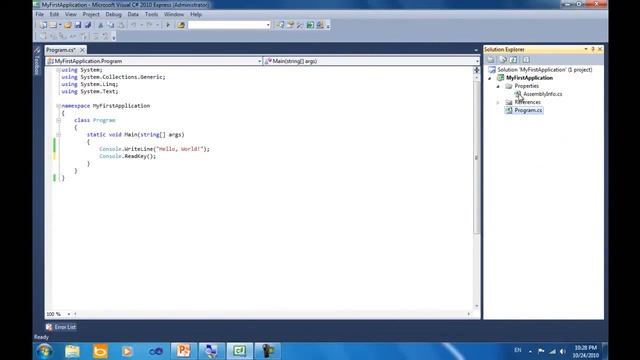This screenshot has height=360, width=640.
Task: Open the Tools menu
Action: 151,14
